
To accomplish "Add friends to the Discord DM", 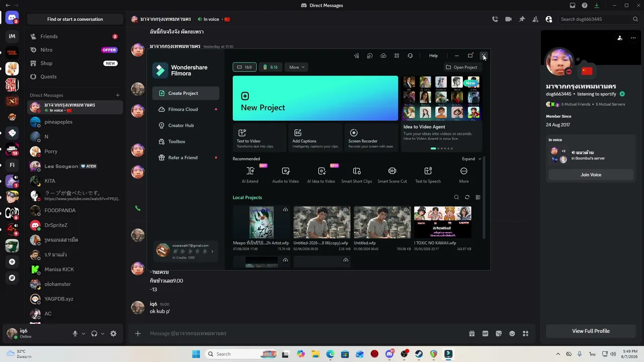I will click(535, 19).
